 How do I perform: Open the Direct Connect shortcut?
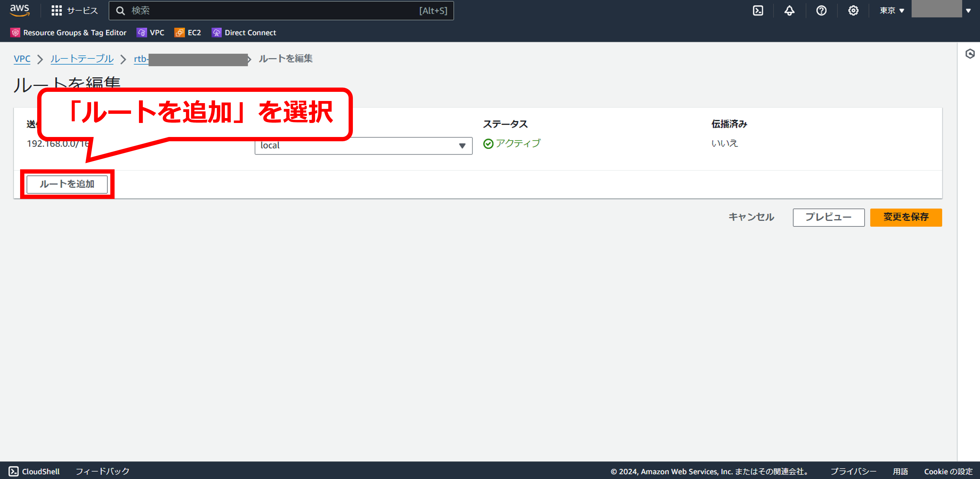pyautogui.click(x=244, y=33)
